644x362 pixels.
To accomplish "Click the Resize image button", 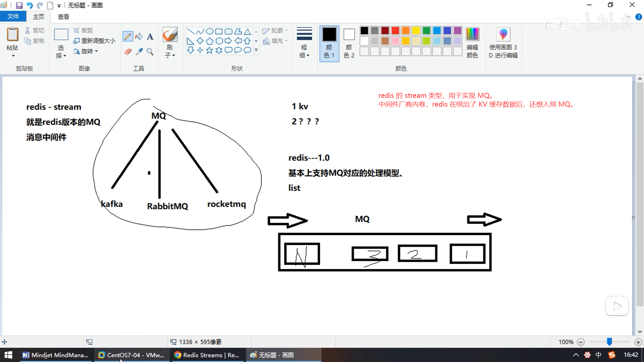I will (95, 41).
